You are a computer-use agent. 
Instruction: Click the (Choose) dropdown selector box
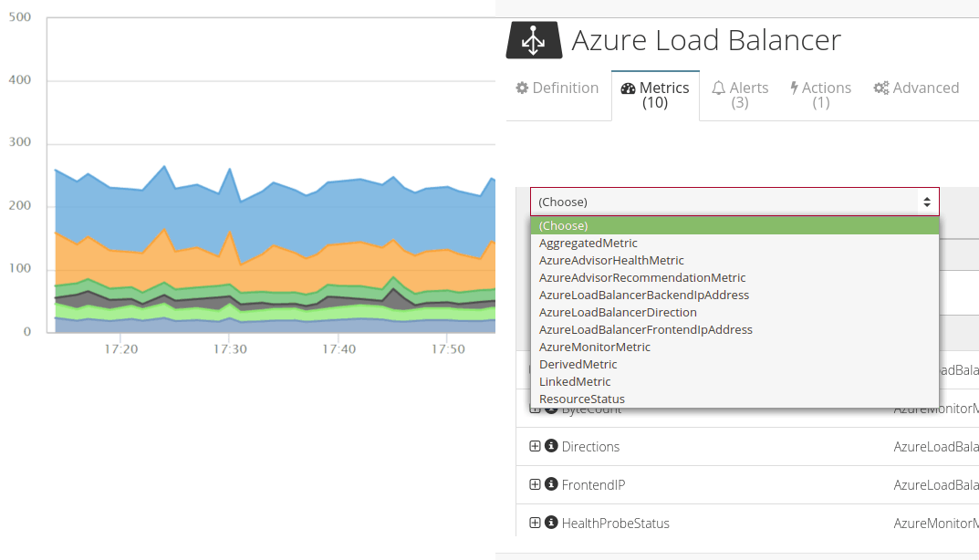(x=734, y=202)
